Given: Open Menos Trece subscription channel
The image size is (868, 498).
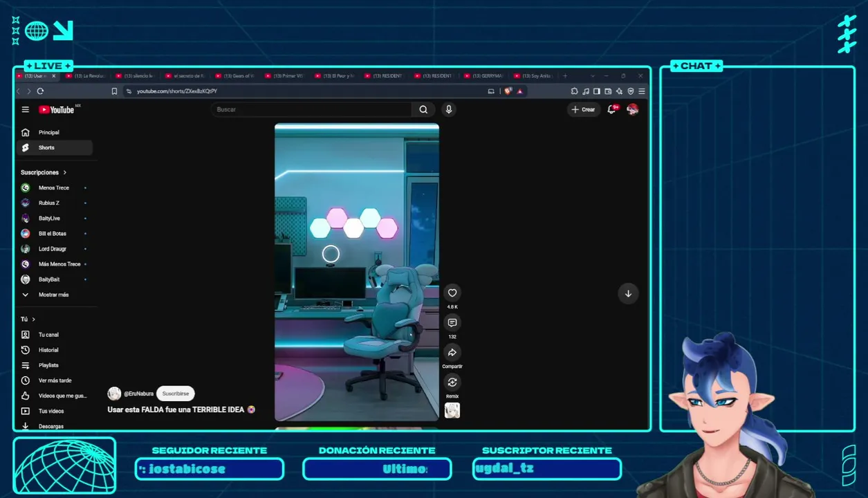Looking at the screenshot, I should pos(54,187).
